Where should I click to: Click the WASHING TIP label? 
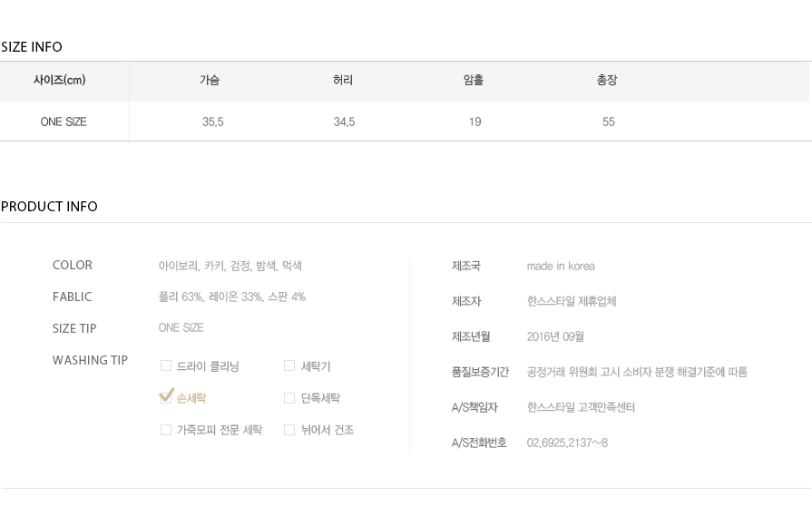coord(90,360)
